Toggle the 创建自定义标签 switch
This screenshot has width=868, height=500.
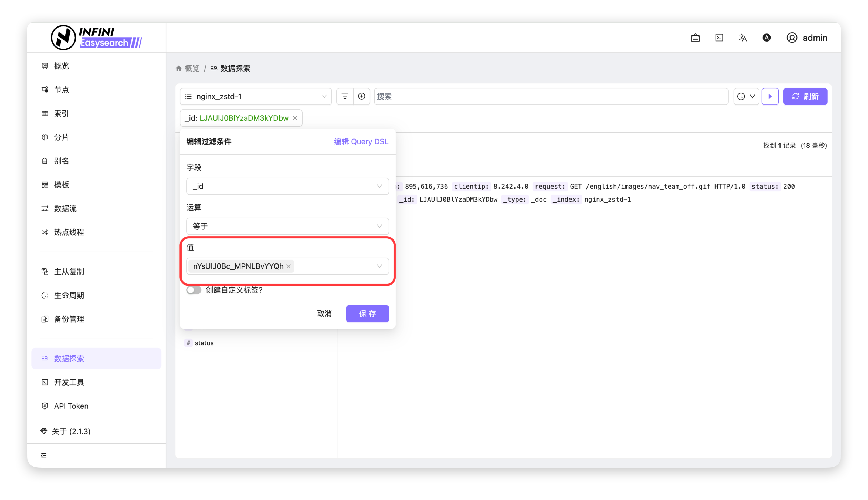coord(194,290)
